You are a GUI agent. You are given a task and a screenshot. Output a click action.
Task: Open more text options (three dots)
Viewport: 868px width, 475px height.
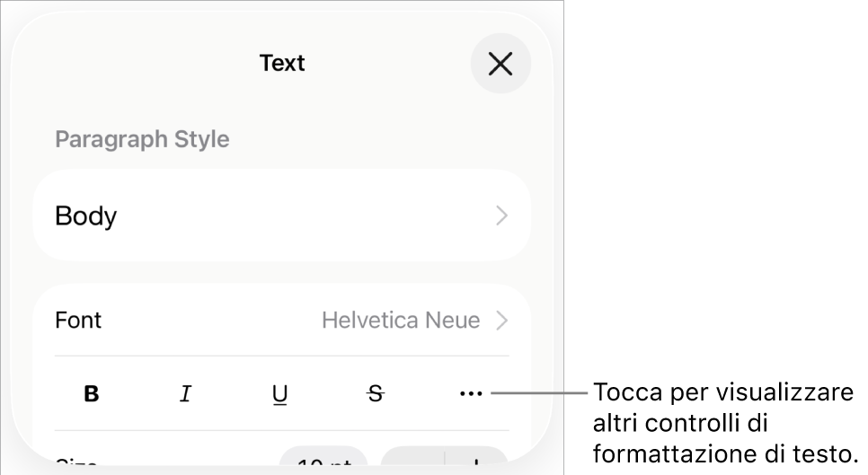[471, 393]
